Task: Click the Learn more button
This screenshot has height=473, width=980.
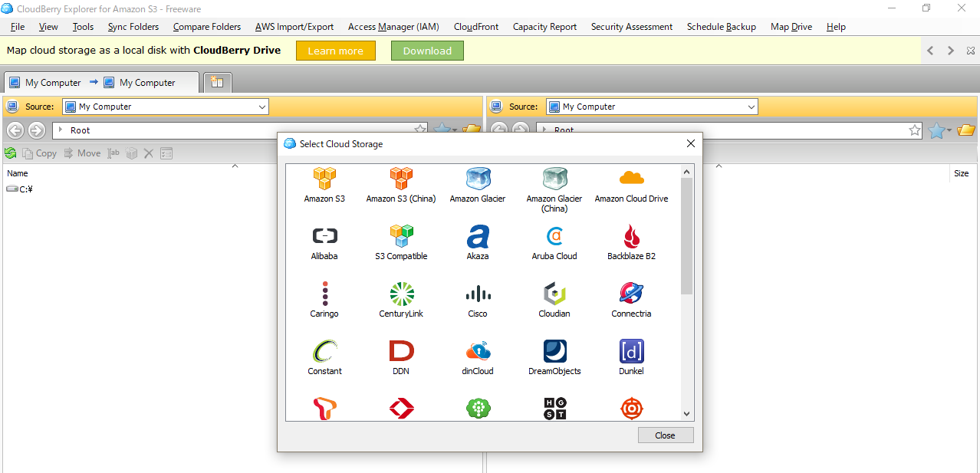Action: (x=336, y=51)
